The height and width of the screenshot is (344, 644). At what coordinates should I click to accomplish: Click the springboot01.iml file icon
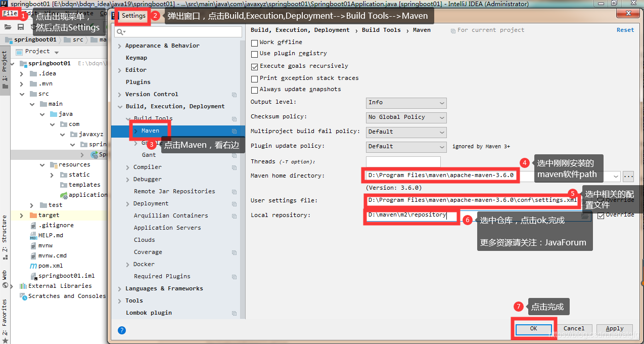33,276
